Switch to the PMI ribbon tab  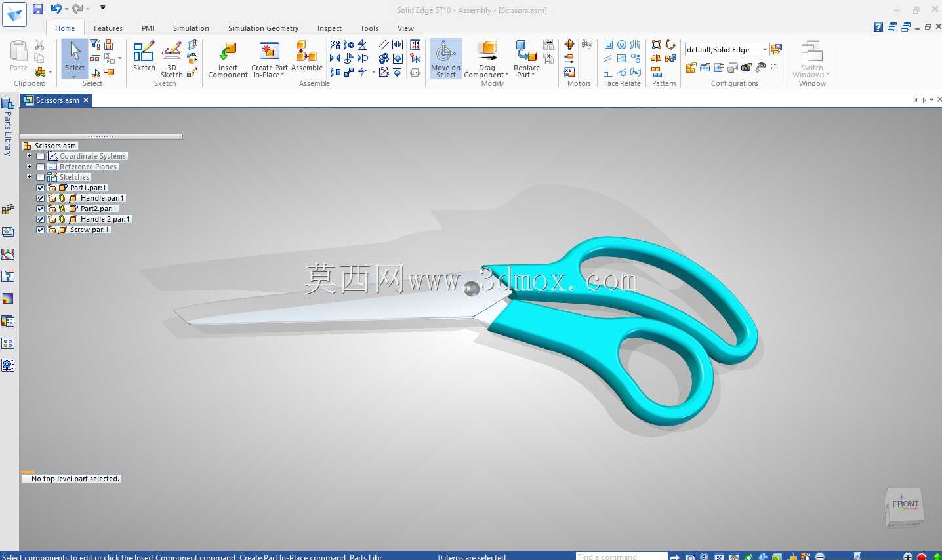tap(148, 28)
